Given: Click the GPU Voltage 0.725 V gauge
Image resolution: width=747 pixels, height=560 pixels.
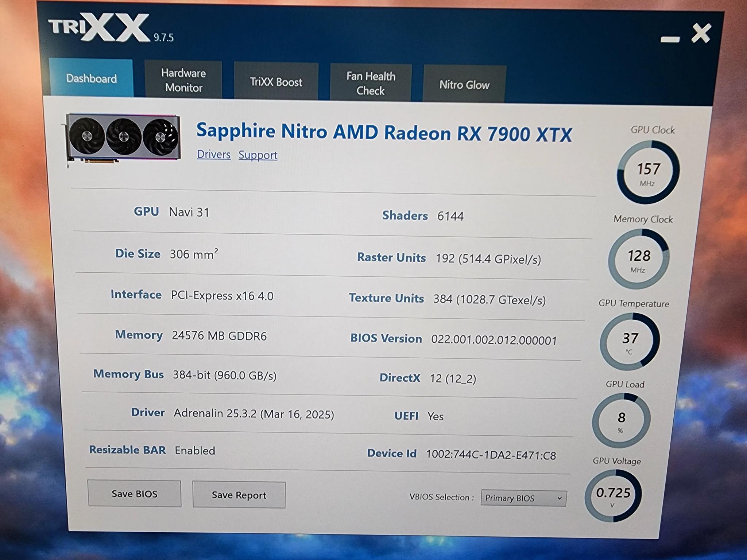Looking at the screenshot, I should click(x=613, y=495).
